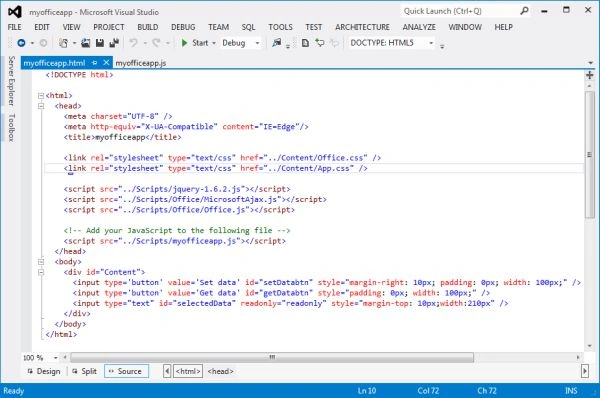
Task: Click the <html> tag navigator button
Action: [x=188, y=371]
